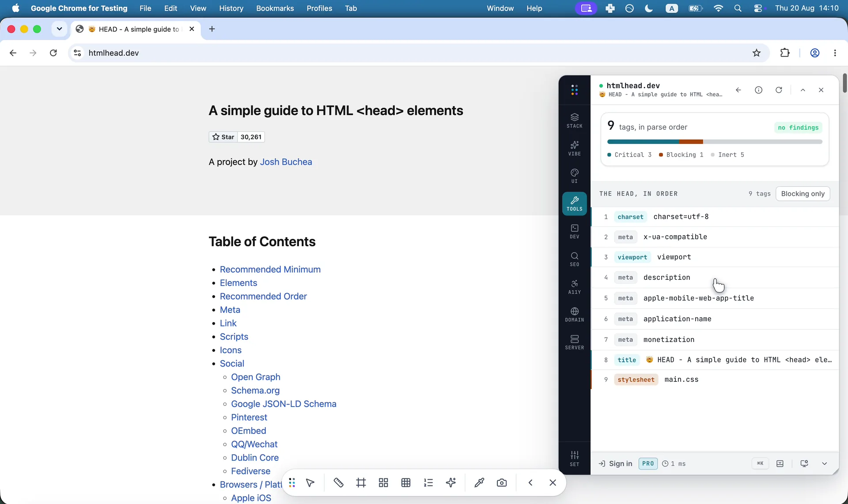Open the A11Y accessibility section
The image size is (848, 504).
pyautogui.click(x=574, y=287)
